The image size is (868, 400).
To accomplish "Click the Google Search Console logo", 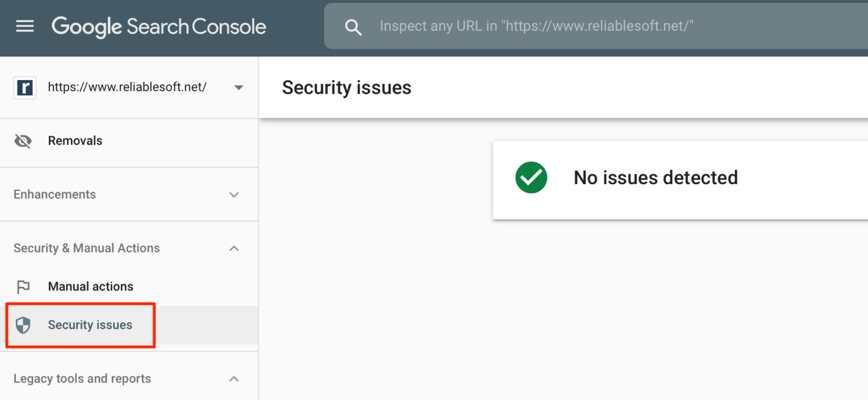I will pos(158,27).
